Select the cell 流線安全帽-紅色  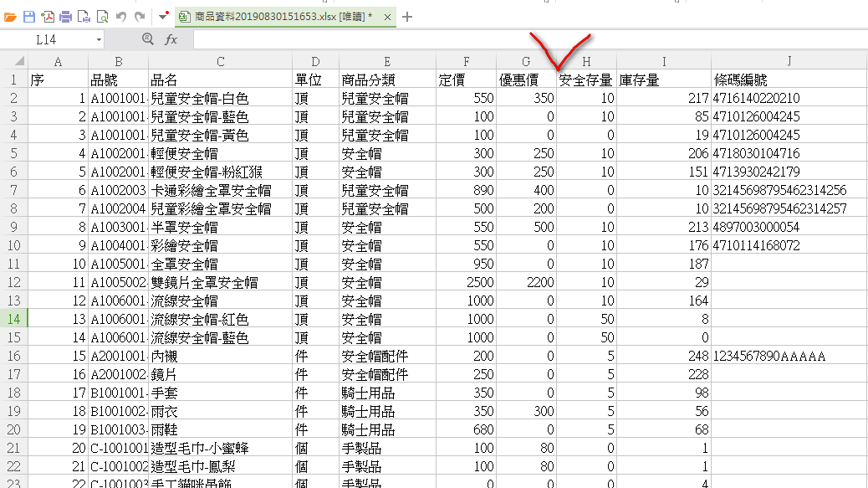point(220,319)
